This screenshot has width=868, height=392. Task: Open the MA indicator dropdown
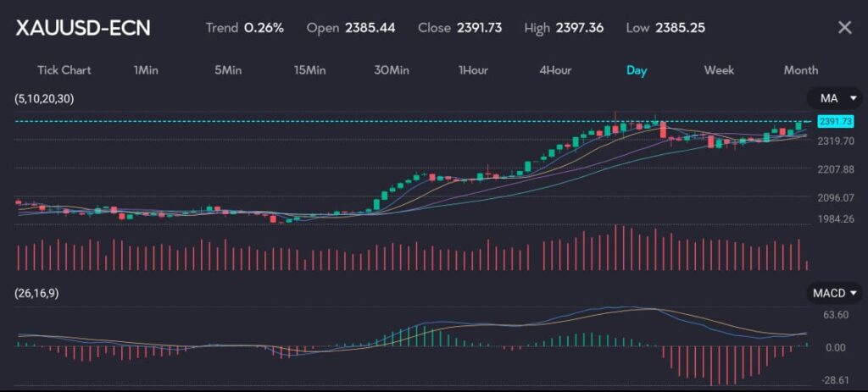[x=833, y=98]
